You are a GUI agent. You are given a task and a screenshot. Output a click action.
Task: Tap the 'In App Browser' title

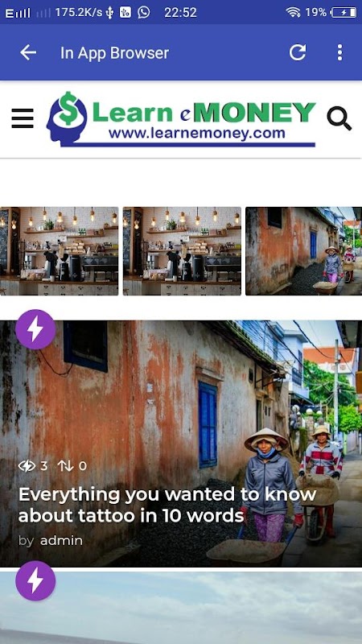pos(114,53)
